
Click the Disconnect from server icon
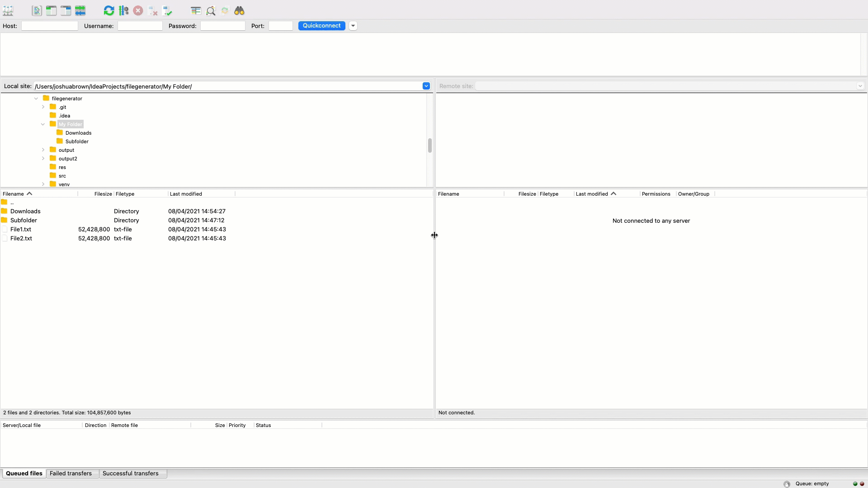point(153,10)
